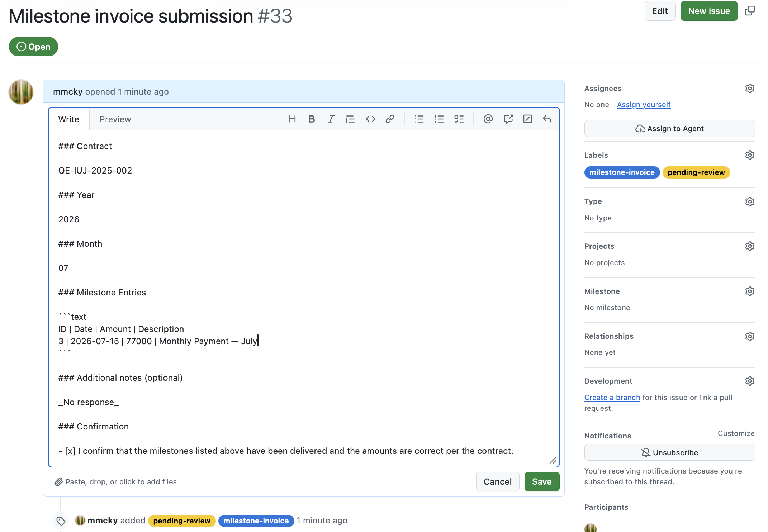The height and width of the screenshot is (532, 768).
Task: Click the Assign yourself link
Action: pyautogui.click(x=644, y=105)
